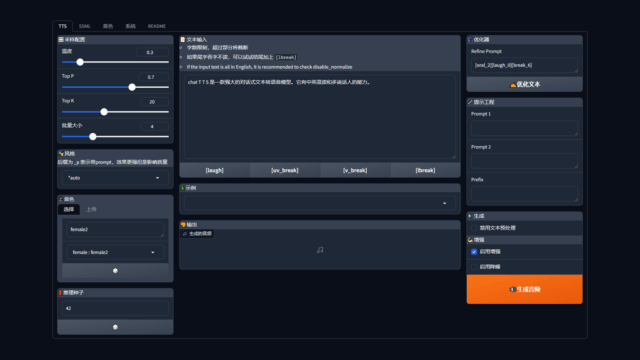
Task: Click the Prompt 1 input field
Action: (524, 128)
